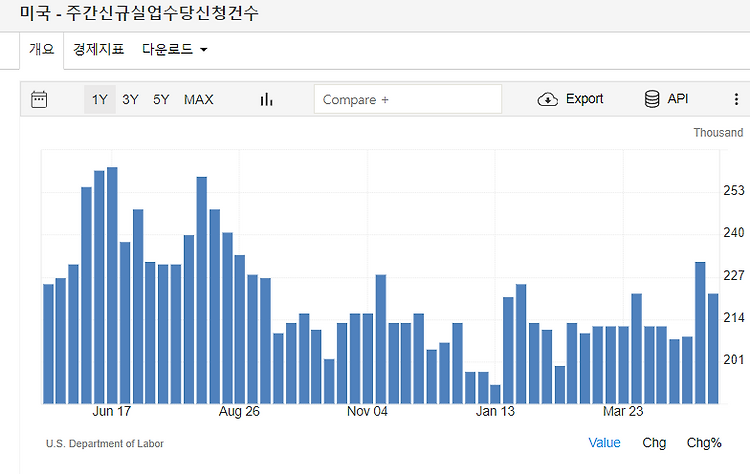Select the 3Y time range
The width and height of the screenshot is (750, 474).
[130, 99]
